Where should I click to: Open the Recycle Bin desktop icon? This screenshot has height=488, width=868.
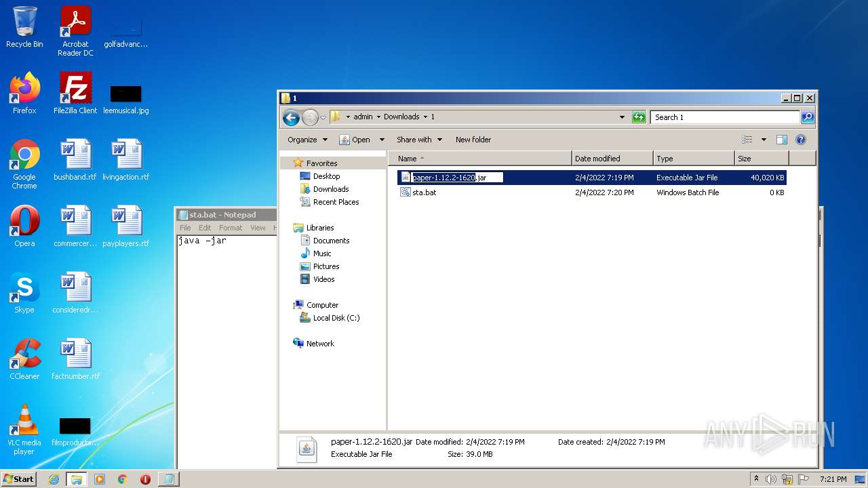[24, 27]
